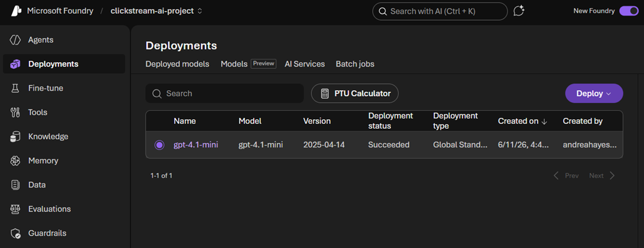The image size is (644, 248).
Task: Click the Global Stand... deployment type cell
Action: [460, 145]
